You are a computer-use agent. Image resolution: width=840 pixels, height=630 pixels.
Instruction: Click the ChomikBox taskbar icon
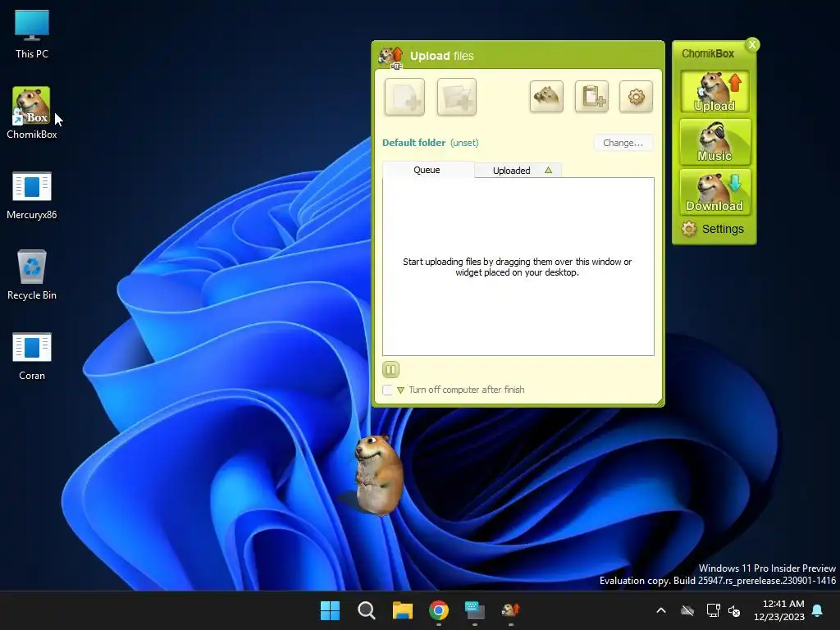tap(510, 610)
